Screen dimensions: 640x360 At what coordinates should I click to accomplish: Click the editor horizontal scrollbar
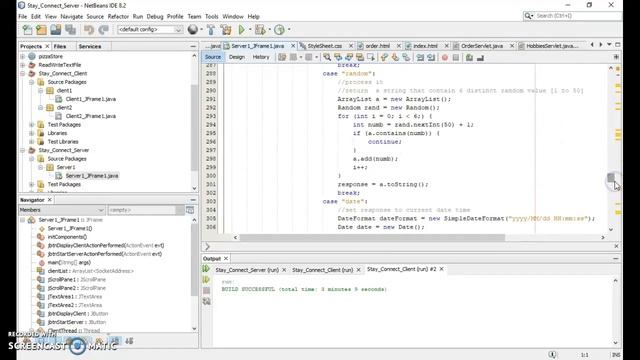[x=372, y=237]
